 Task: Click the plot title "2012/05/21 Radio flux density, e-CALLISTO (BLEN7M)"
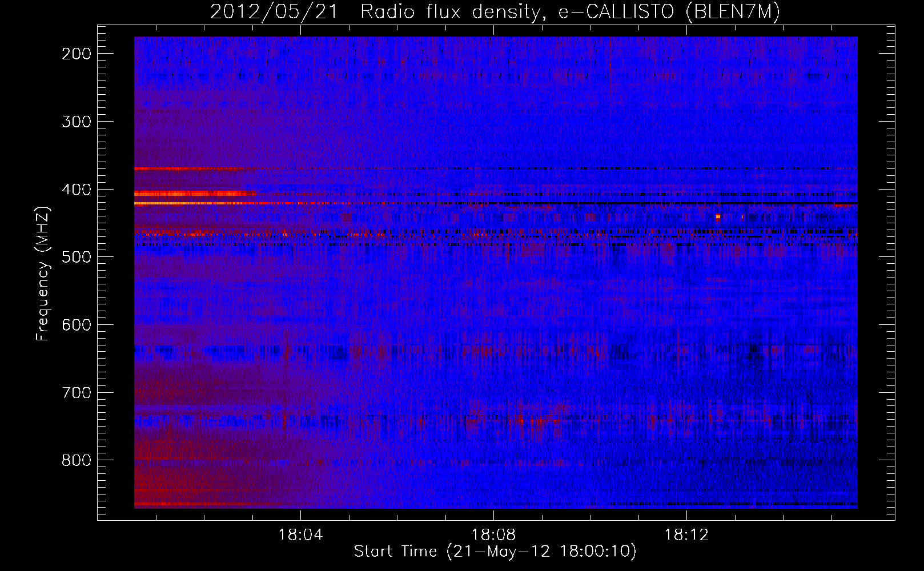[x=495, y=11]
